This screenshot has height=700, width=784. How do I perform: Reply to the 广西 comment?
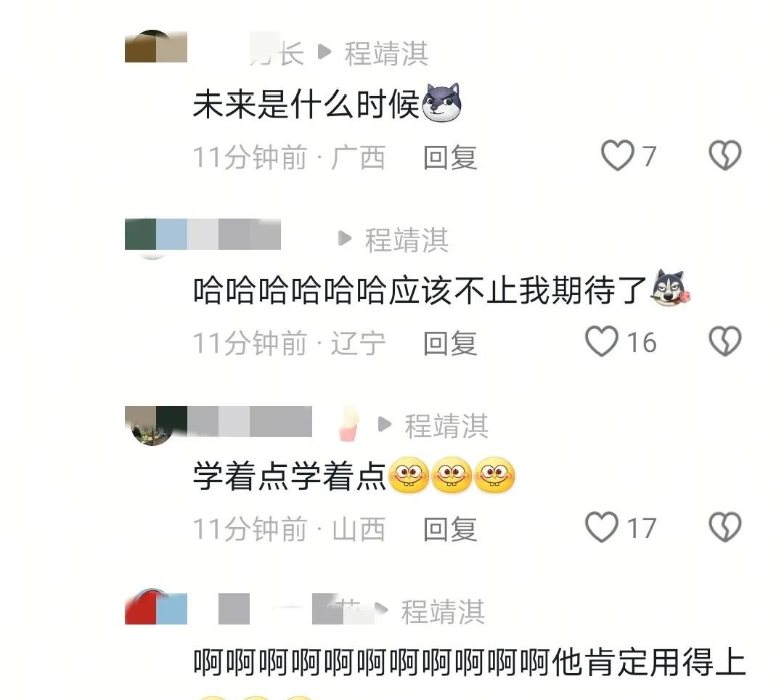click(450, 158)
